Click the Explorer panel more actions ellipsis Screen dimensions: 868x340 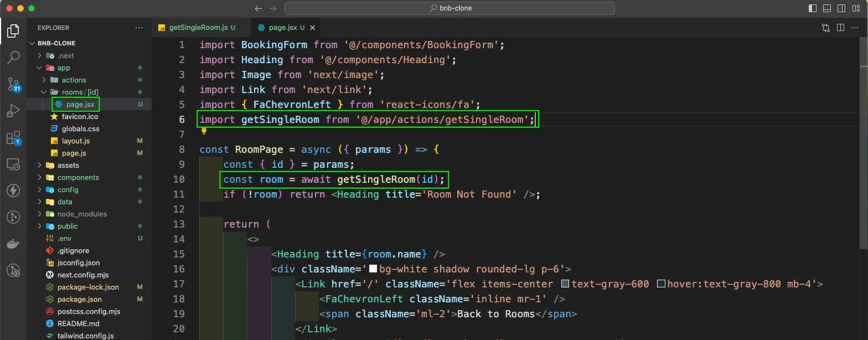click(138, 28)
